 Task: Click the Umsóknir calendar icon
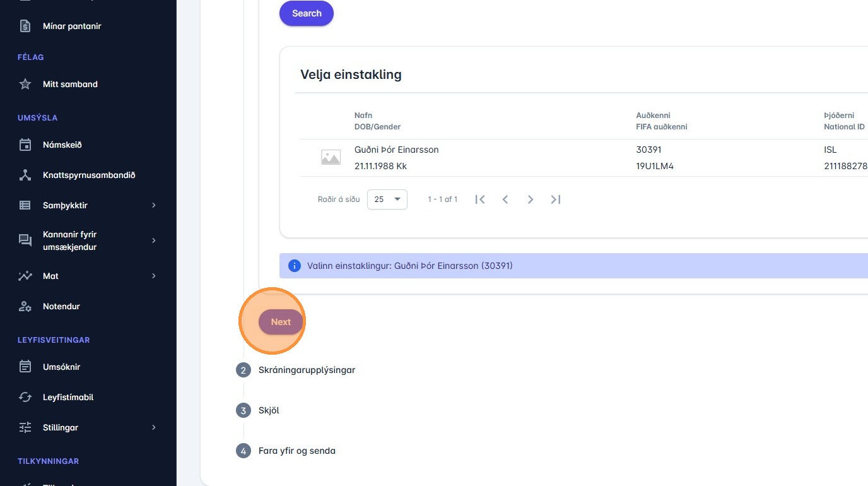pyautogui.click(x=25, y=367)
